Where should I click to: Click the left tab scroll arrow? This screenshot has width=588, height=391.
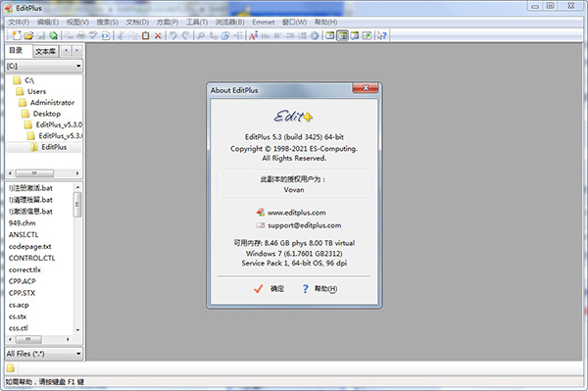66,50
